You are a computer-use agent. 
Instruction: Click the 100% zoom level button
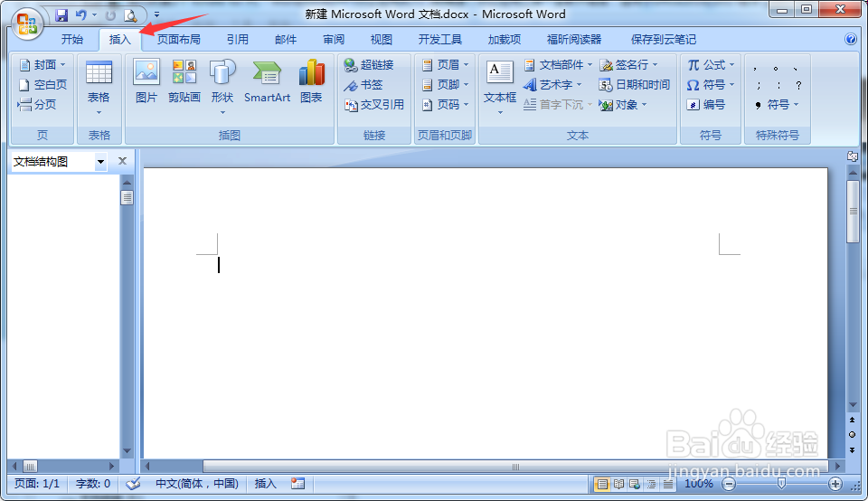point(699,484)
